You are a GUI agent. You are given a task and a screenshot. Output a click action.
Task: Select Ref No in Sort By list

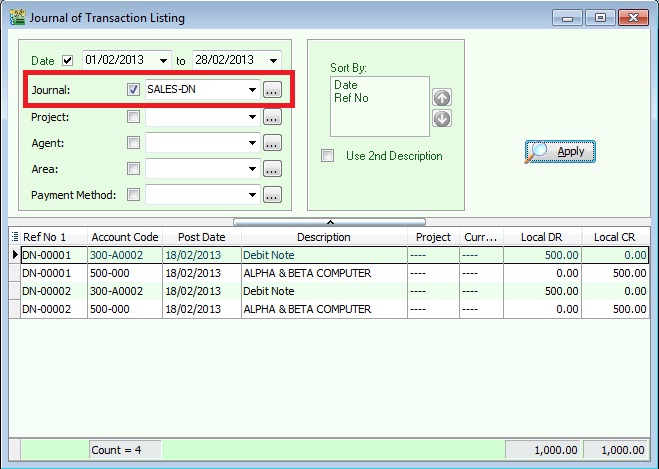(346, 99)
